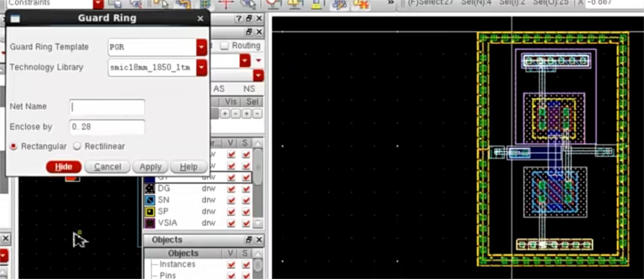Toggle visibility checkbox for DG layer
Image resolution: width=644 pixels, height=279 pixels.
point(231,189)
